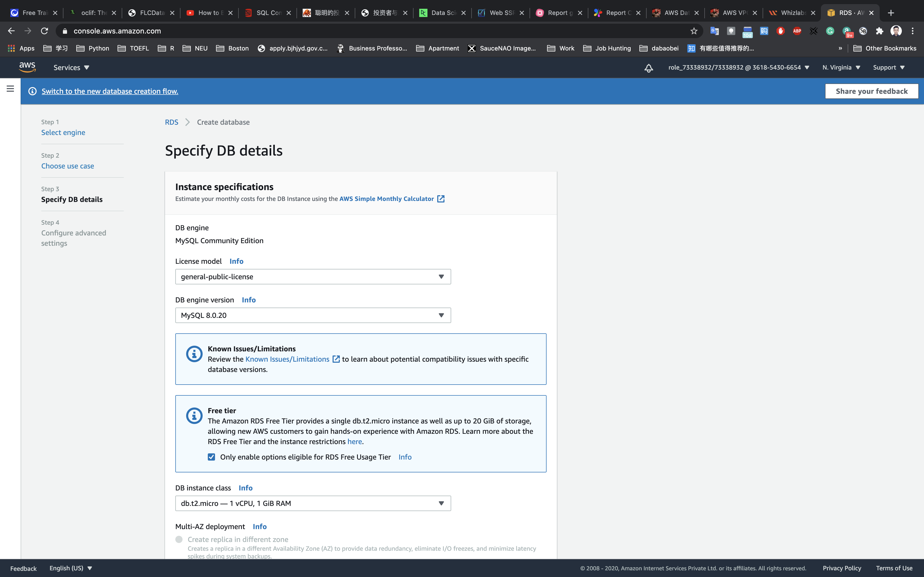Image resolution: width=924 pixels, height=577 pixels.
Task: Open the hamburger side navigation menu
Action: pos(10,89)
